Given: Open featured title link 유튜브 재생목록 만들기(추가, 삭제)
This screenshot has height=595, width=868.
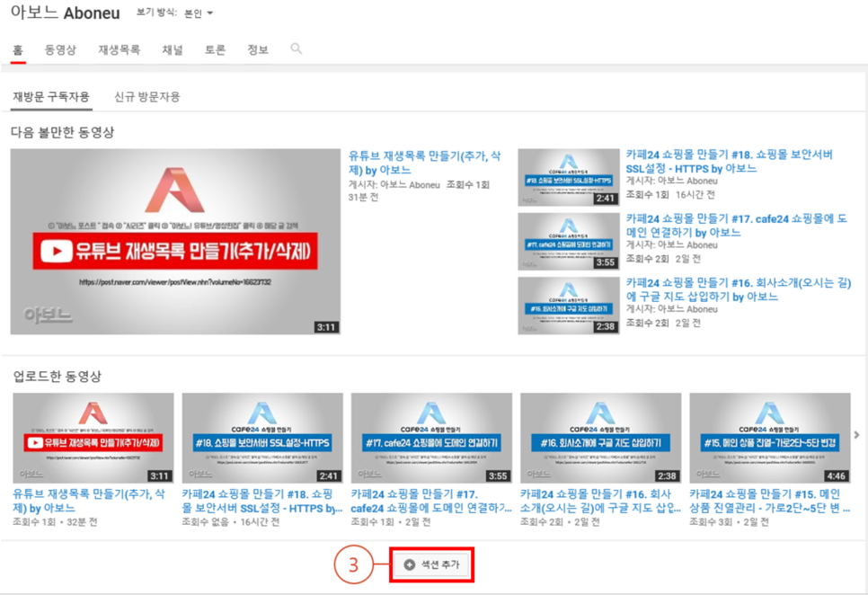Looking at the screenshot, I should point(425,163).
